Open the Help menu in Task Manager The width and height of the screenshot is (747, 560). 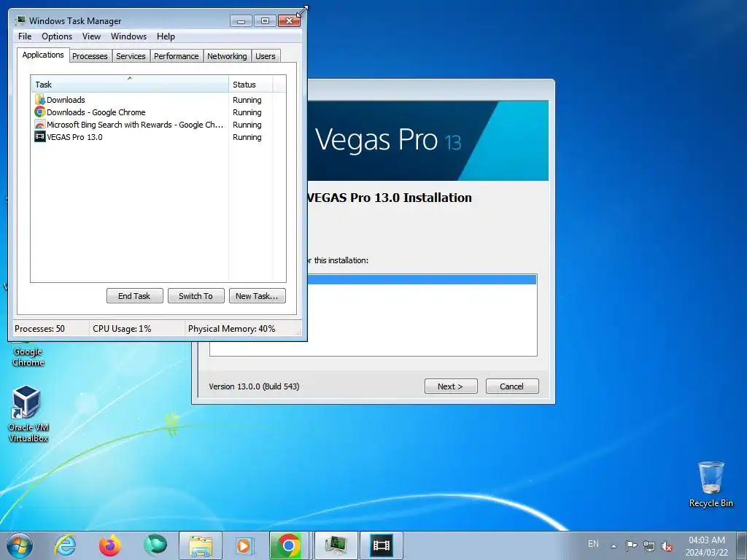(x=166, y=36)
